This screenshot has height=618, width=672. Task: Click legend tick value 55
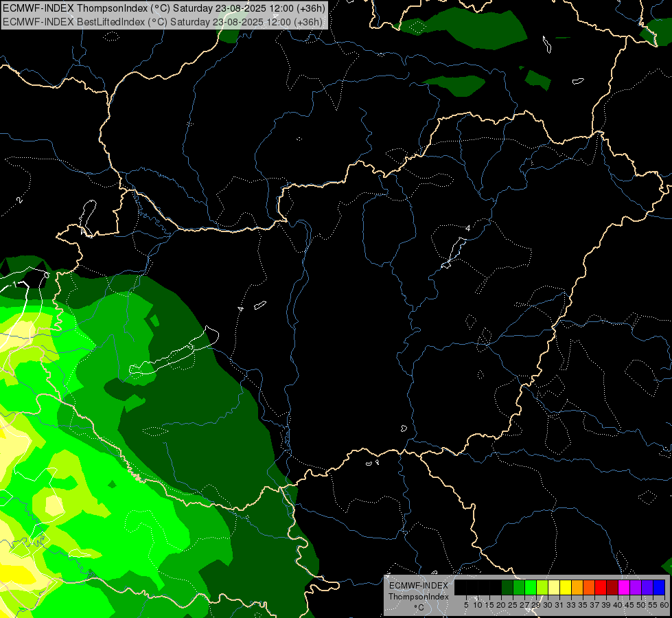point(653,605)
